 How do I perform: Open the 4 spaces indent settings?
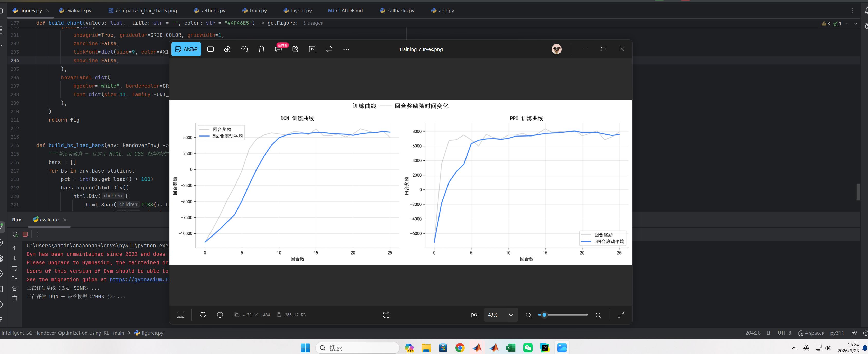[x=811, y=333]
